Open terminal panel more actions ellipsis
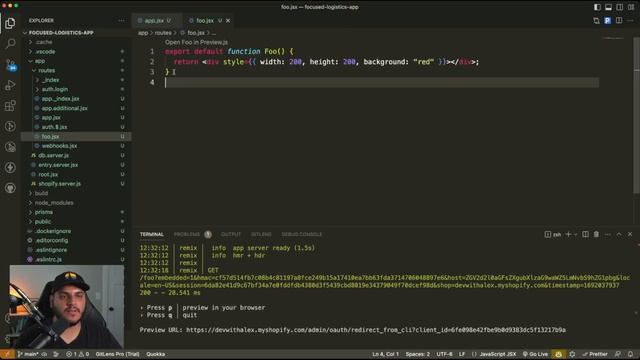The width and height of the screenshot is (640, 360). coord(608,234)
